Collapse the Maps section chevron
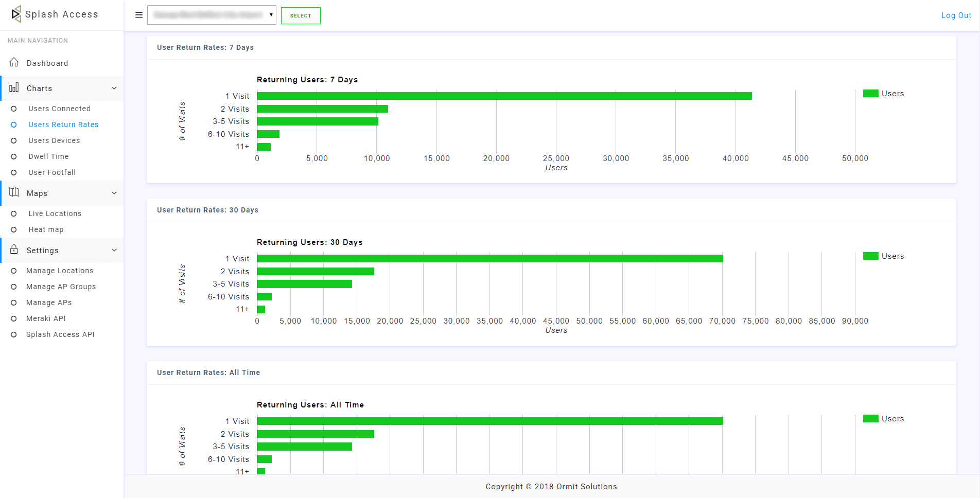The width and height of the screenshot is (980, 498). click(x=114, y=193)
